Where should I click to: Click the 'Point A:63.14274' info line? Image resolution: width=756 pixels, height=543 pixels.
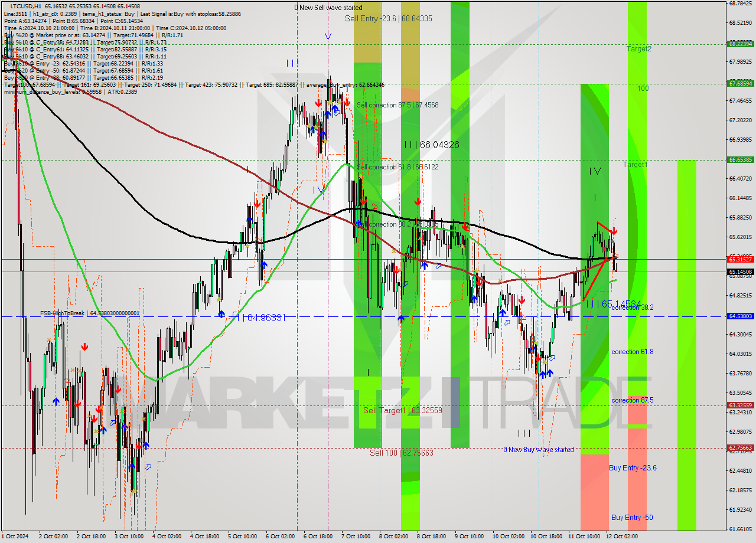coord(24,21)
